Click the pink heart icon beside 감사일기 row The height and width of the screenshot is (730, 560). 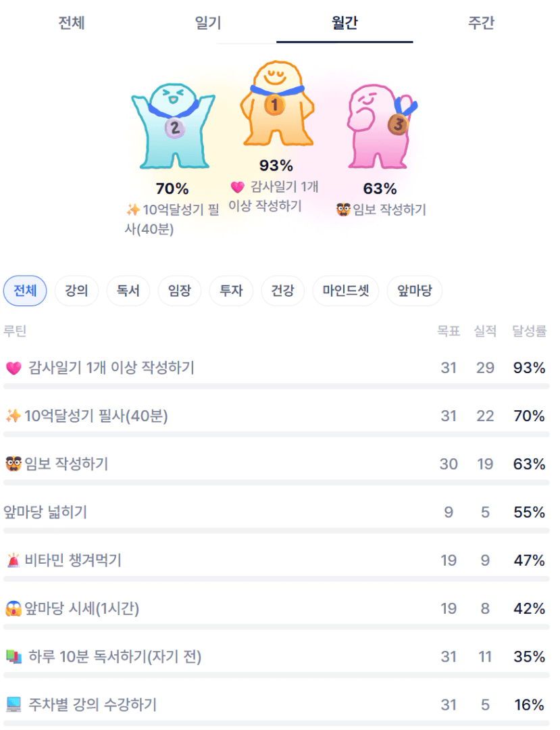point(14,368)
